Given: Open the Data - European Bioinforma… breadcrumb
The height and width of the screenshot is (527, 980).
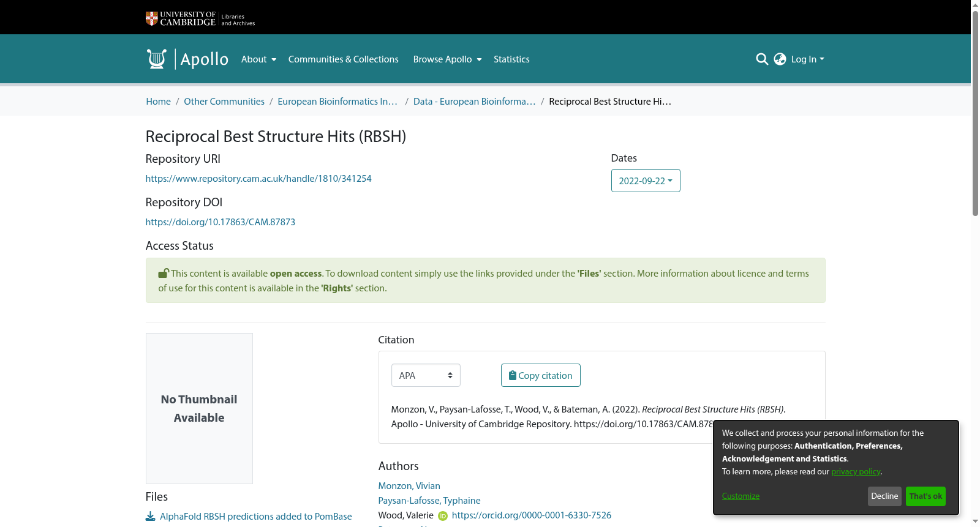Looking at the screenshot, I should point(474,102).
